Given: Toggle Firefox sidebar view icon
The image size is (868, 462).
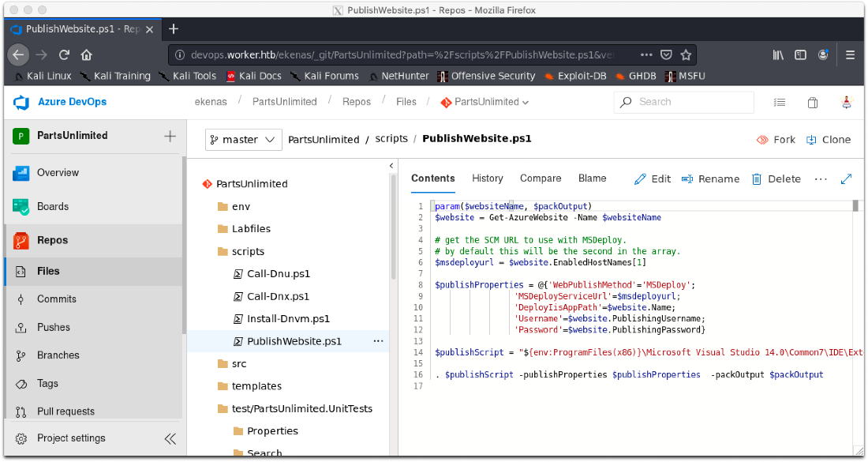Looking at the screenshot, I should point(800,54).
